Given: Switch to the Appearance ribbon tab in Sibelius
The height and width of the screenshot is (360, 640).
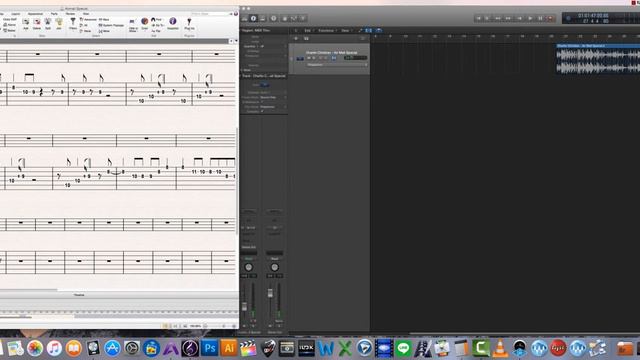Looking at the screenshot, I should (36, 13).
